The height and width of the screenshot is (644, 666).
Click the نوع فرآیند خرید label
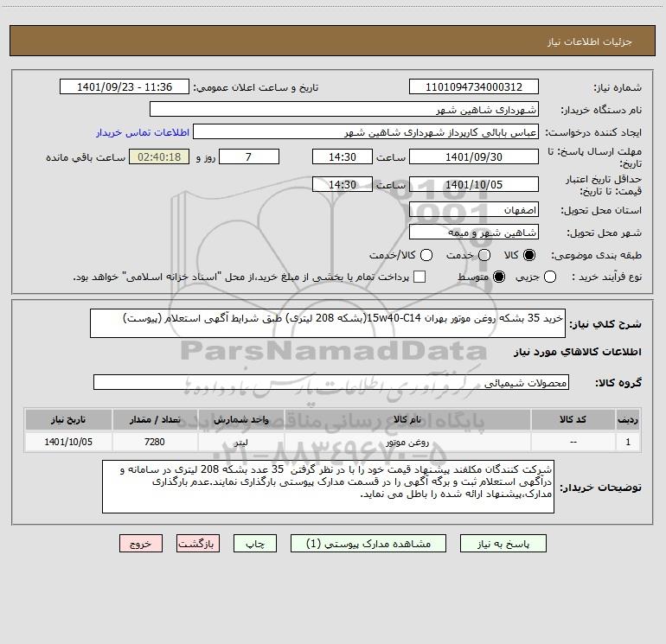coord(606,277)
